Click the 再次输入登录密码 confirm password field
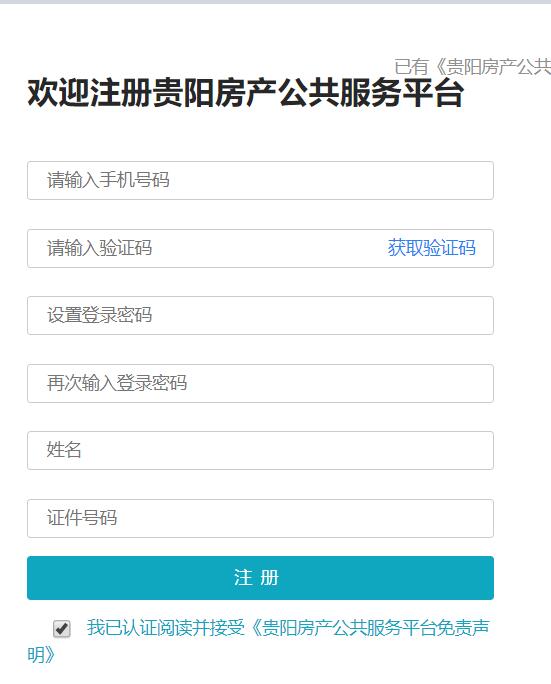This screenshot has width=551, height=684. (260, 383)
